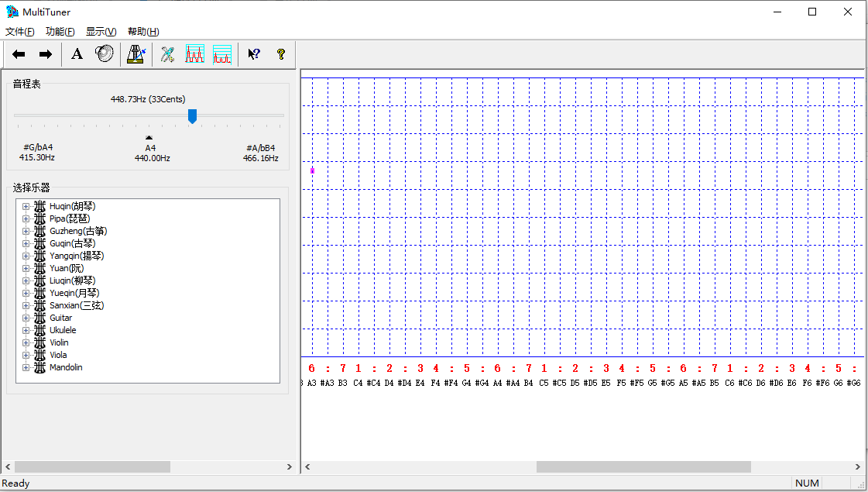Open the 显示(V) menu
Image resolution: width=868 pixels, height=492 pixels.
pos(101,32)
